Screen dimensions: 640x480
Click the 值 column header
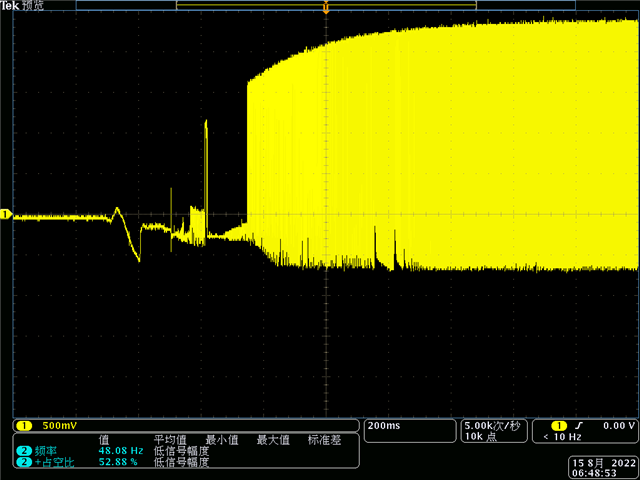pyautogui.click(x=104, y=440)
